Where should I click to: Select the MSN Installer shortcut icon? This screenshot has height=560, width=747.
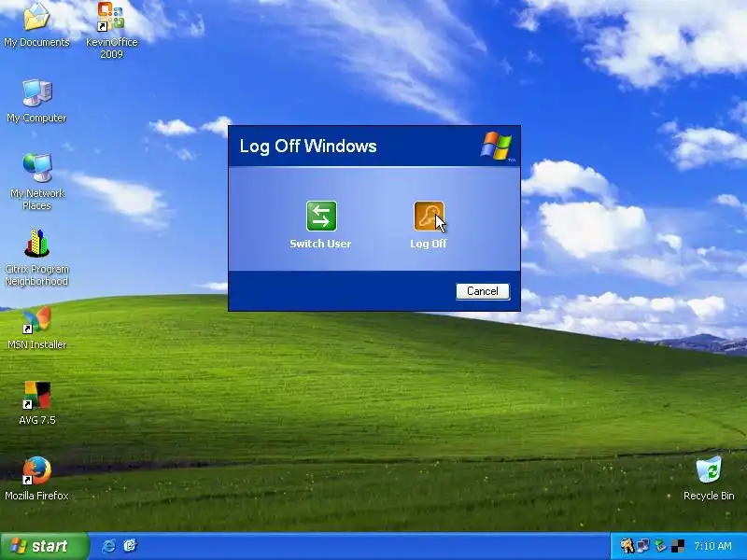(x=36, y=319)
